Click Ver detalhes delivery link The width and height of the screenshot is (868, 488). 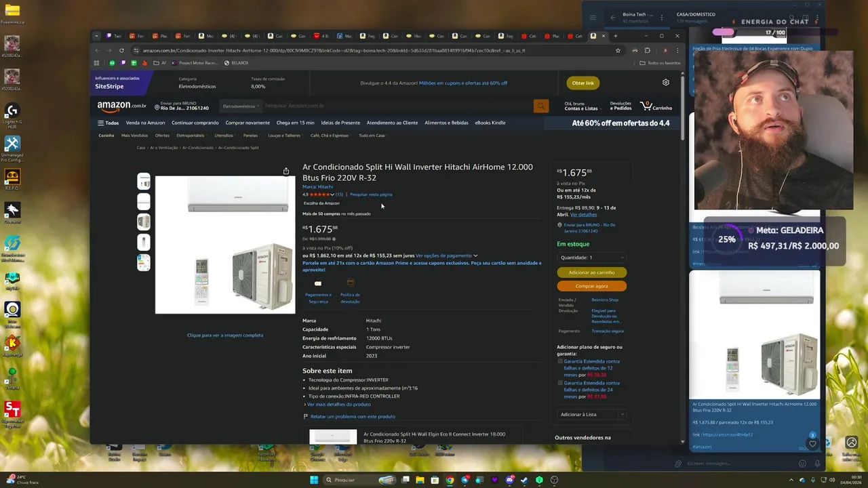(583, 214)
